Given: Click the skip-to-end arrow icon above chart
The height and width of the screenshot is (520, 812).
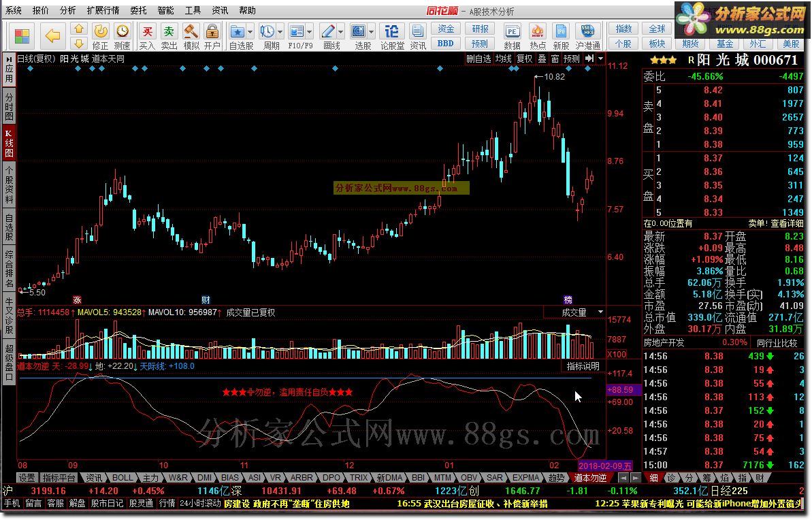Looking at the screenshot, I should (x=589, y=59).
